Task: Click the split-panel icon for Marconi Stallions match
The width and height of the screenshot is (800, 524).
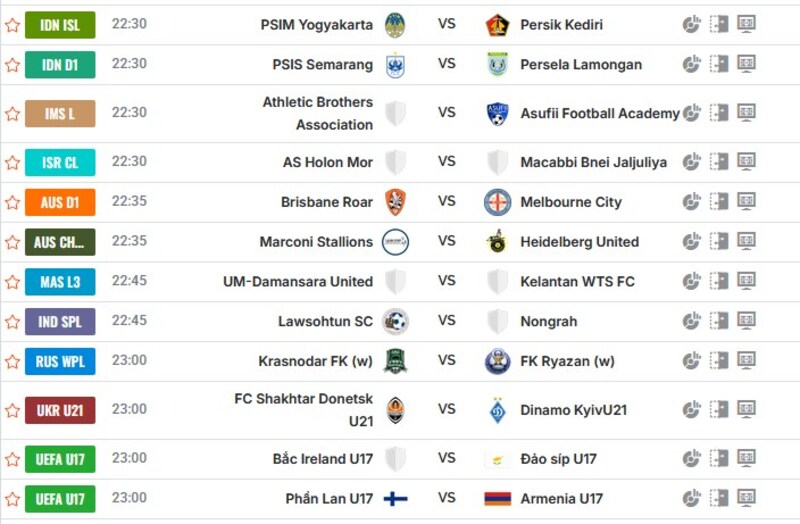Action: coord(719,242)
